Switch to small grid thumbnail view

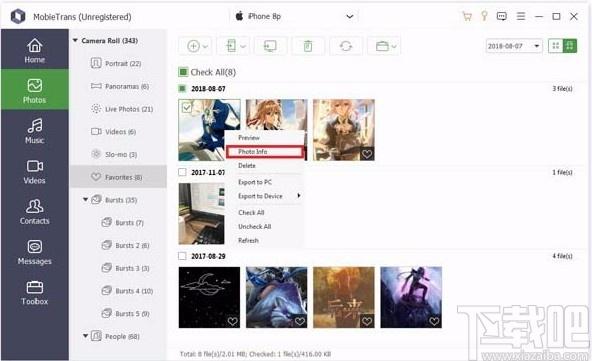point(555,46)
